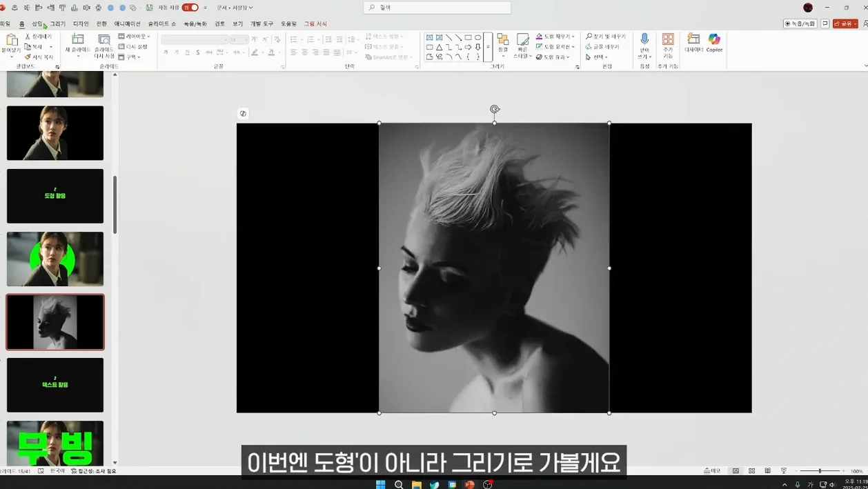Open the Shape Effects (도형 효과) dropdown
Screen dimensions: 868x489
(x=553, y=57)
